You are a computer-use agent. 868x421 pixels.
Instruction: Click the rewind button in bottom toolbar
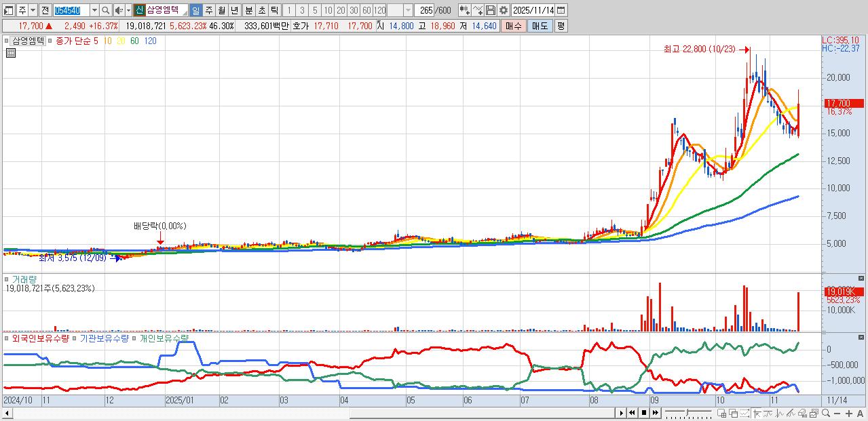pyautogui.click(x=632, y=413)
